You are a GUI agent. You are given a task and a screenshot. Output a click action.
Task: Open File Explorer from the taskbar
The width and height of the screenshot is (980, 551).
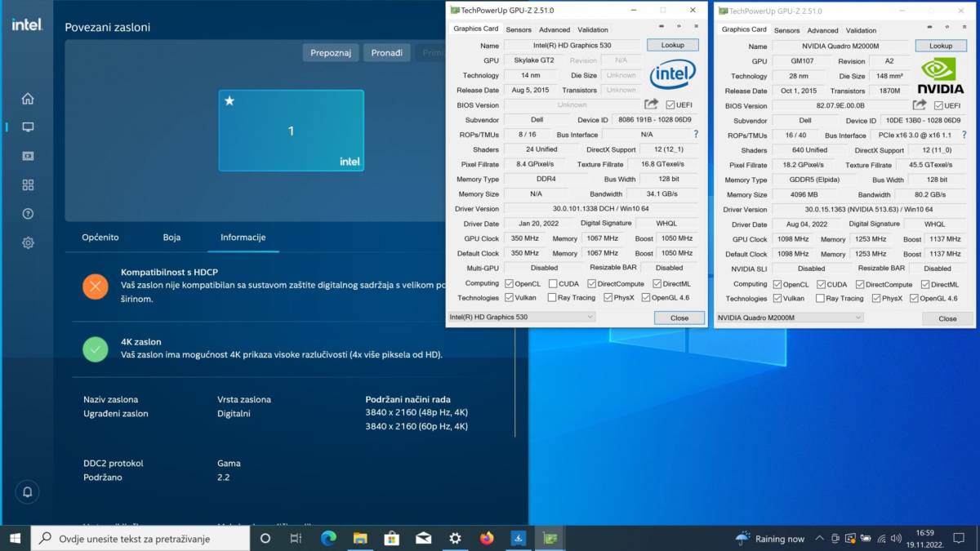click(x=360, y=538)
